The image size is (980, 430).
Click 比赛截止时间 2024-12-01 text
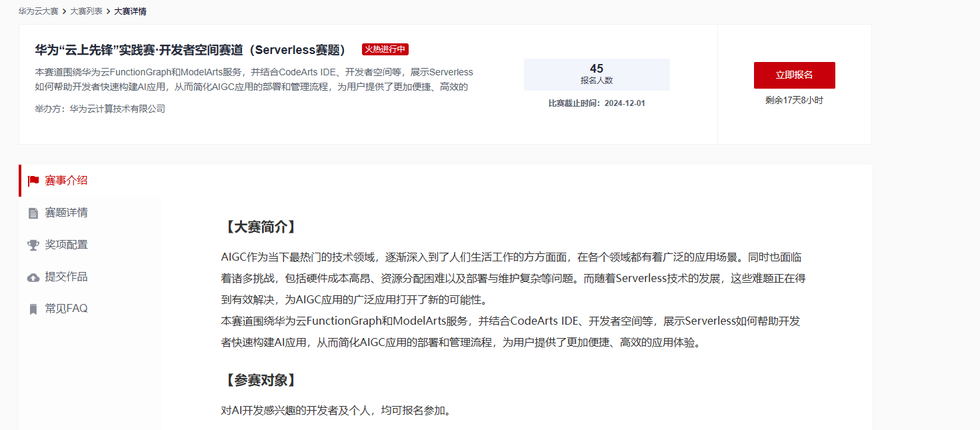597,103
